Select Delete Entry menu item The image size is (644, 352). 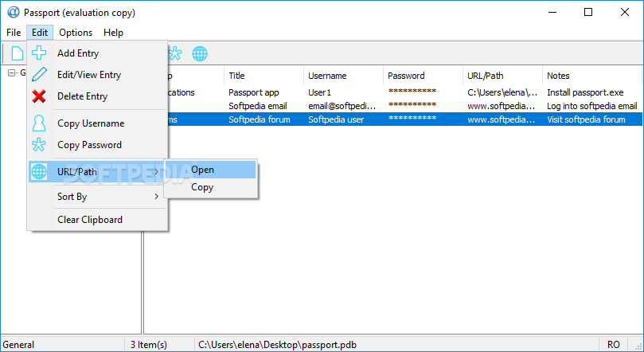(x=98, y=96)
